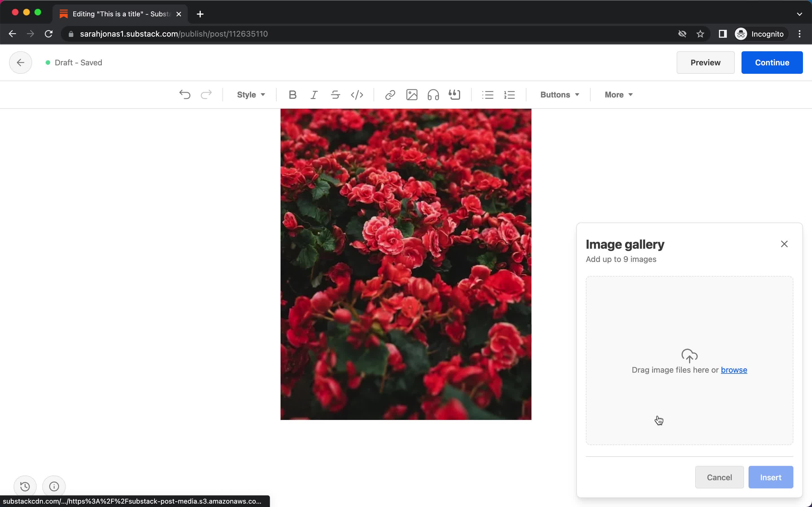Toggle undo action in editor
The image size is (812, 507).
[185, 94]
